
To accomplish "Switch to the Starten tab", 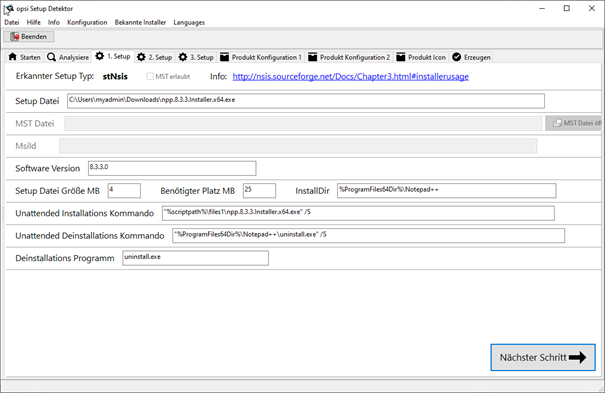I will pos(24,57).
